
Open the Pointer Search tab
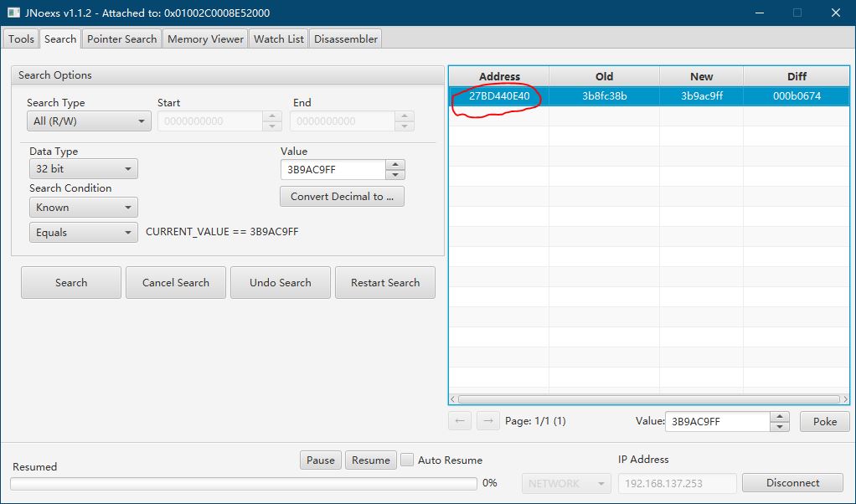click(121, 39)
